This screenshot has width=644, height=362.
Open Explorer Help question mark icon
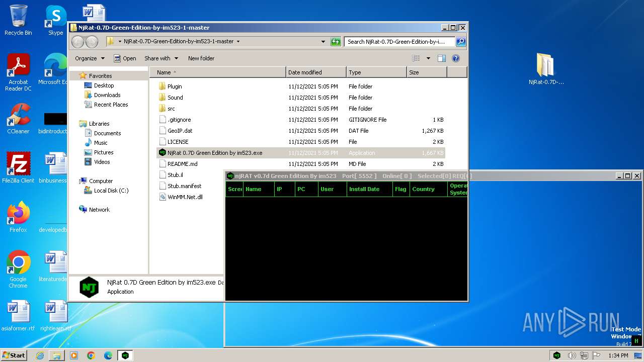[456, 58]
